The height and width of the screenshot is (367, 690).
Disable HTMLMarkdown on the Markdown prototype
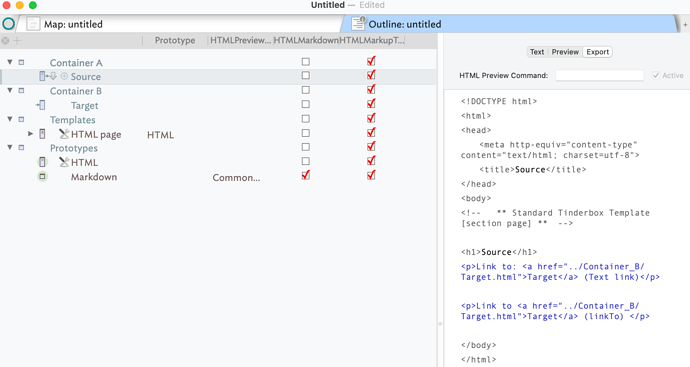306,175
